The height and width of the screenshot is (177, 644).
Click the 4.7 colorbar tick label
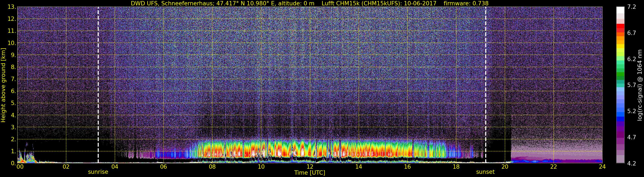[x=632, y=137]
